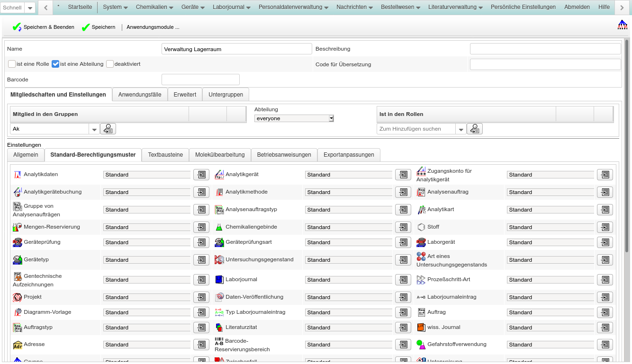
Task: Click the edit icon for Chemikaliengebinde row
Action: coord(403,227)
